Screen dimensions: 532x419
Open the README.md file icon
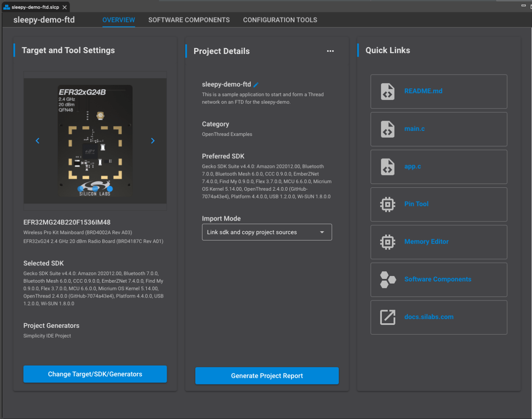point(387,91)
